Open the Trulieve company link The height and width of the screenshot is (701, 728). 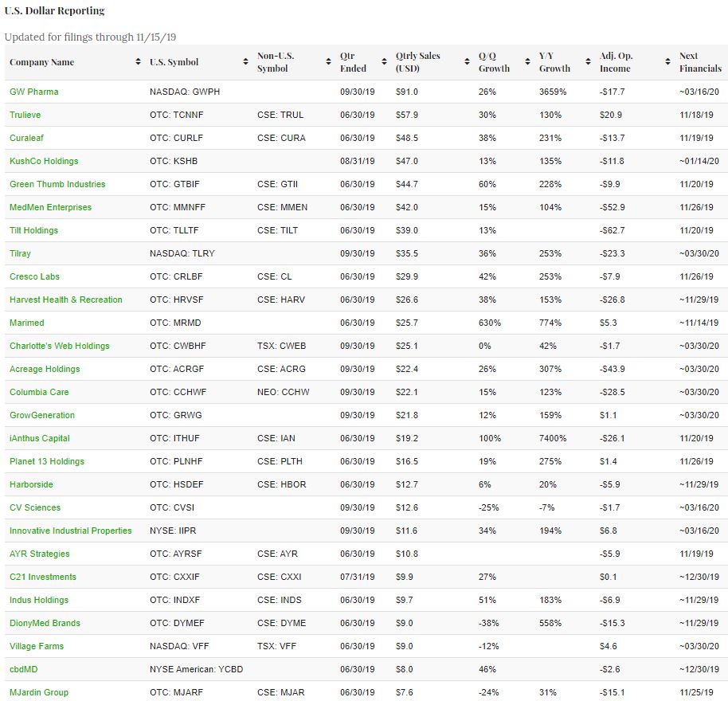click(x=27, y=115)
